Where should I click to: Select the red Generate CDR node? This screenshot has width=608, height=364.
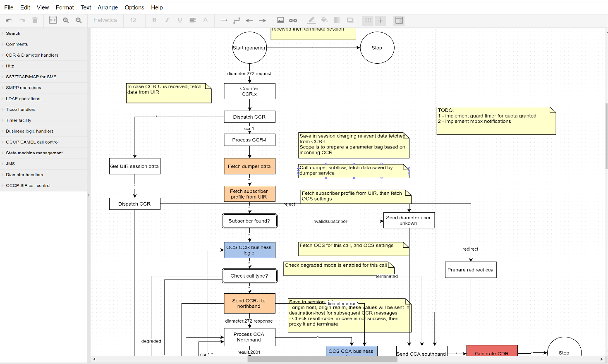pos(492,351)
